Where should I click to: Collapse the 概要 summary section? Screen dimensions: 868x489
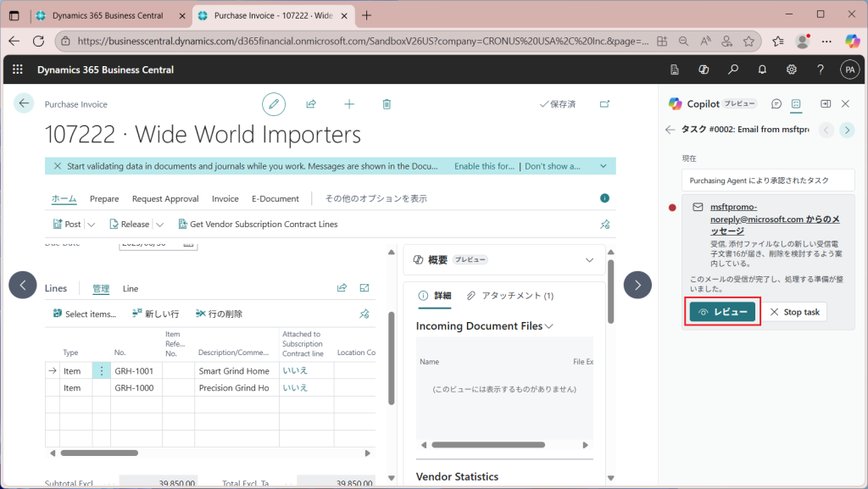(x=590, y=260)
